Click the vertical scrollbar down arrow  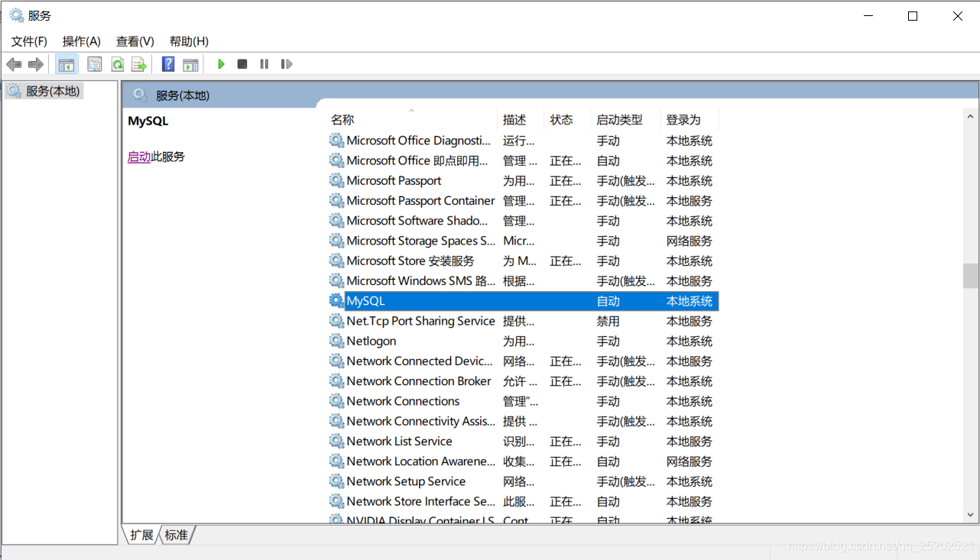coord(971,516)
